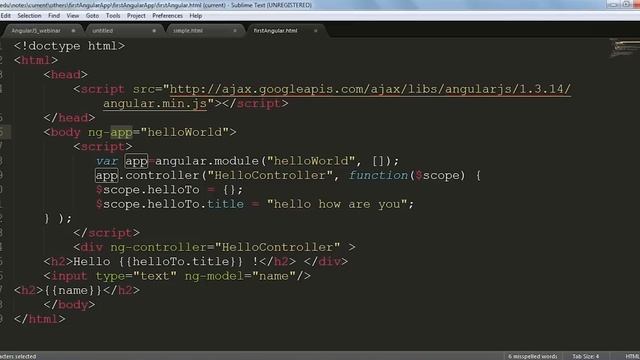The width and height of the screenshot is (640, 360).
Task: Click the misspelled words status entry
Action: 532,356
